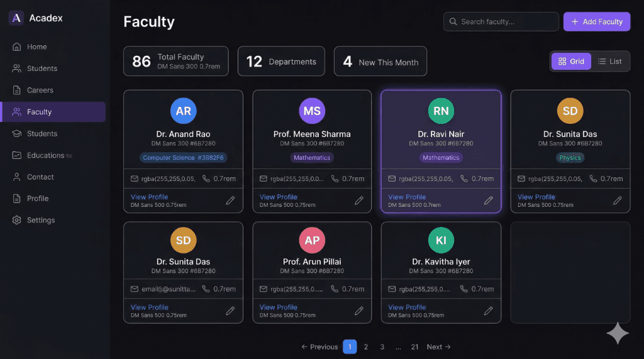
Task: Click the sparkle icon in the bottom corner
Action: point(617,334)
